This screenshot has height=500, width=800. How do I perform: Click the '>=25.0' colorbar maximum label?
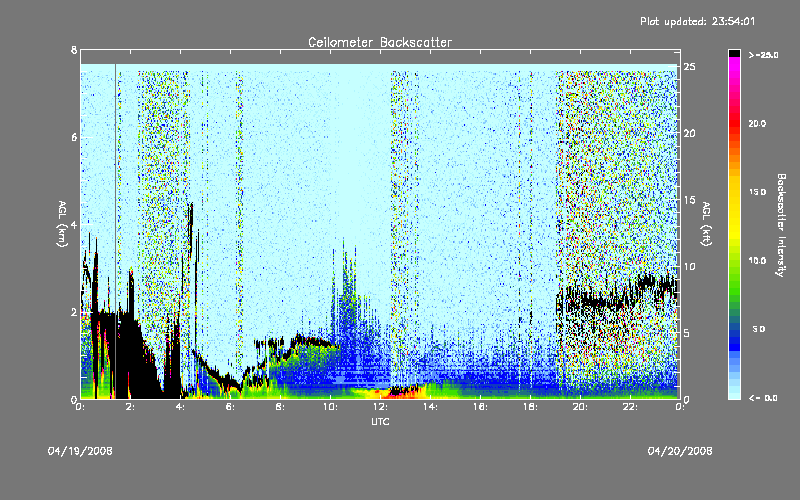pos(763,55)
